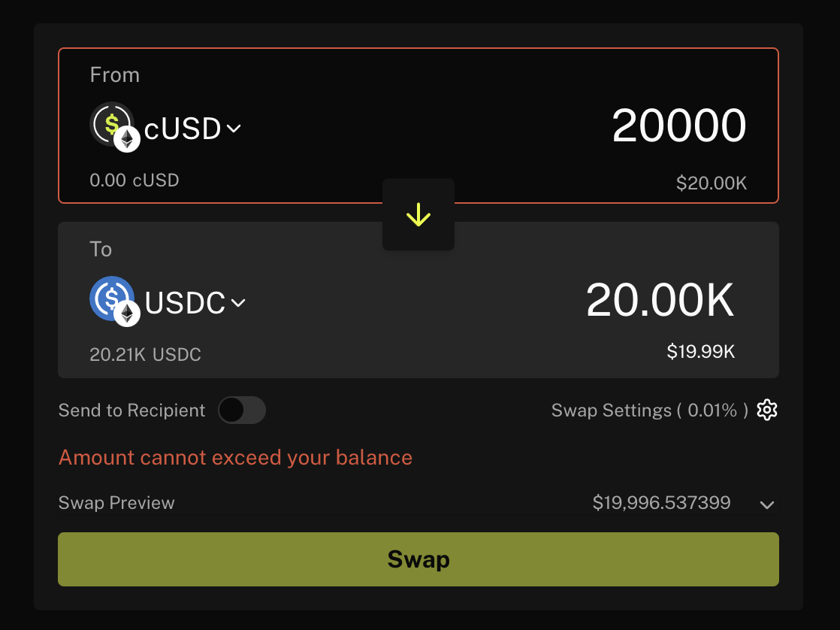Click the Swap Preview label
The height and width of the screenshot is (630, 840).
click(x=116, y=503)
